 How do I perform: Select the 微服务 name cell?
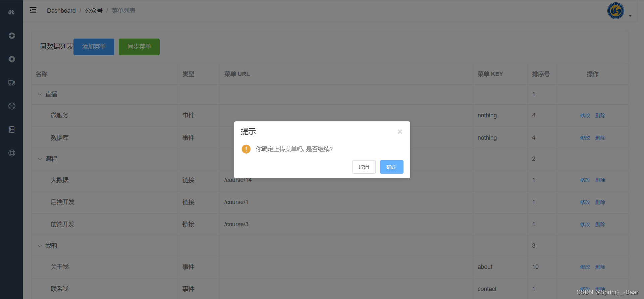click(x=105, y=115)
